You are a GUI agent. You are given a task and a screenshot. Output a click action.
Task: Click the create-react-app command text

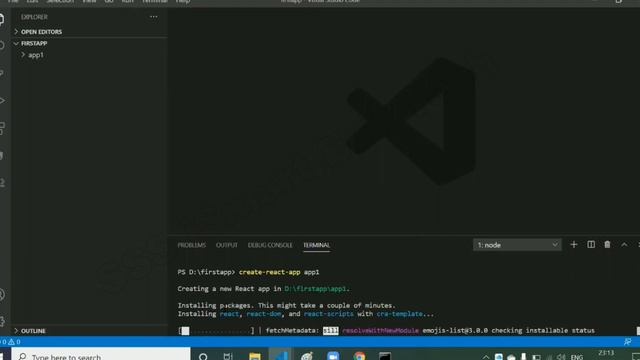click(269, 272)
